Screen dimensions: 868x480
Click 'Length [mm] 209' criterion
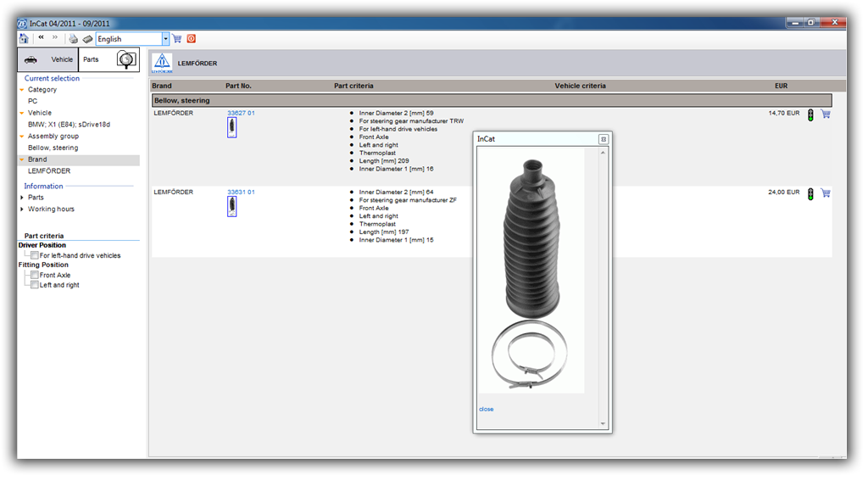coord(384,161)
